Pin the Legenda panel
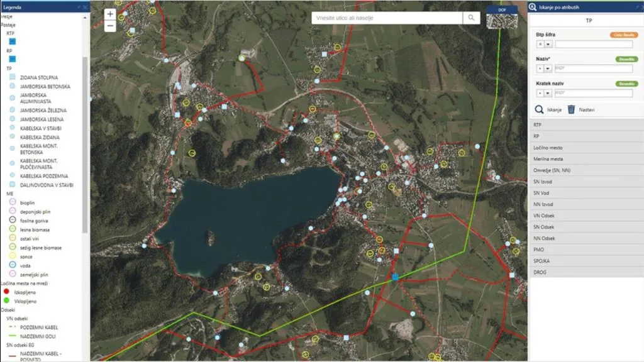644x362 pixels. (x=79, y=7)
